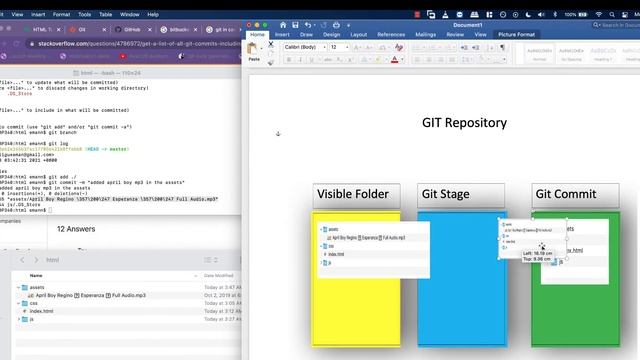
Task: Open the References ribbon tab
Action: (x=391, y=35)
